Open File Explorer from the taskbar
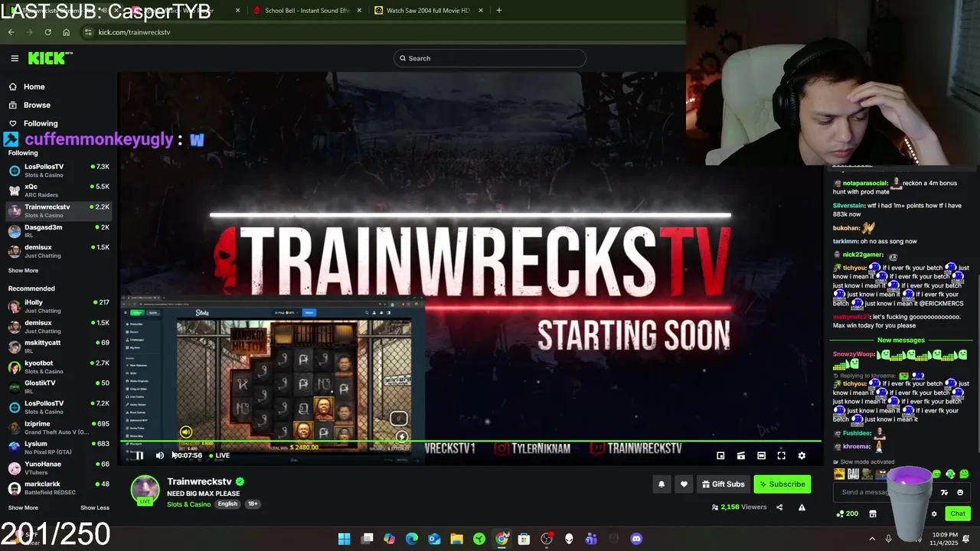The width and height of the screenshot is (980, 551). pyautogui.click(x=456, y=539)
